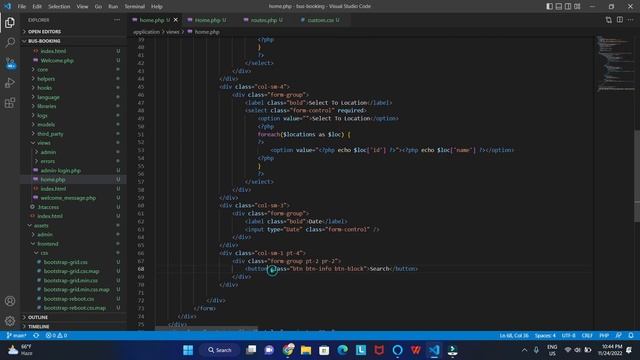Toggle the bottom panel layout icon
This screenshot has height=360, width=640.
[x=559, y=7]
